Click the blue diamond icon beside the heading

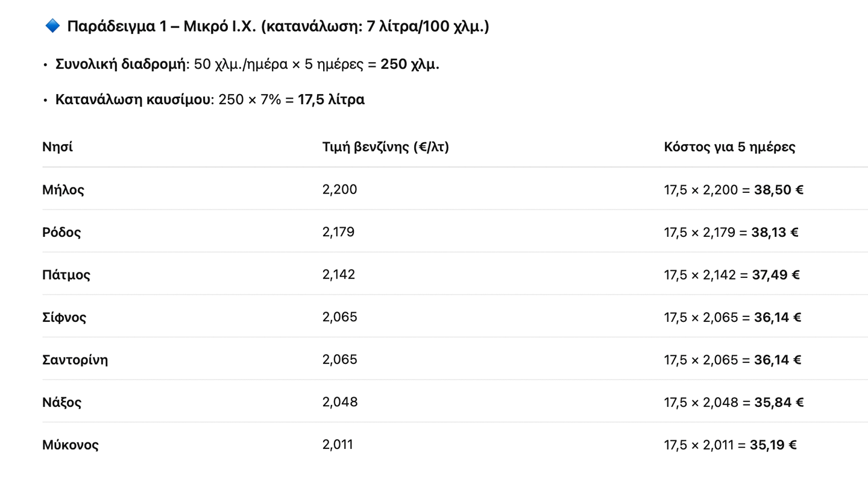tap(52, 26)
